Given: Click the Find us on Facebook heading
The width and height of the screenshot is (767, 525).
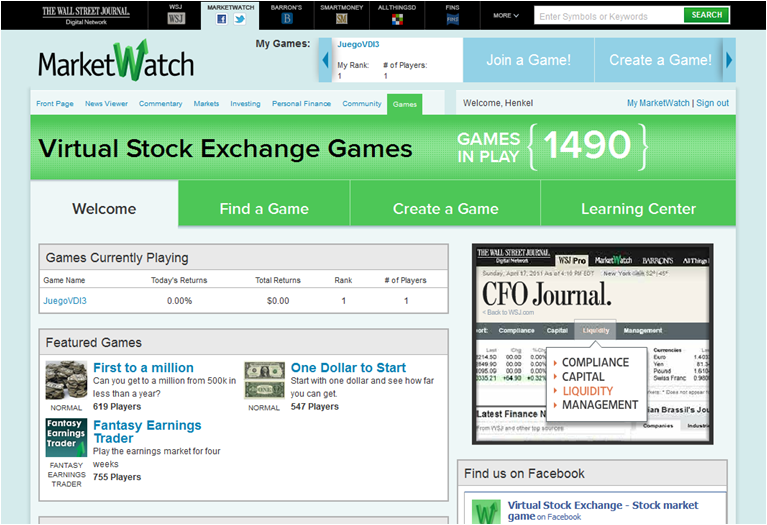Looking at the screenshot, I should (x=524, y=474).
